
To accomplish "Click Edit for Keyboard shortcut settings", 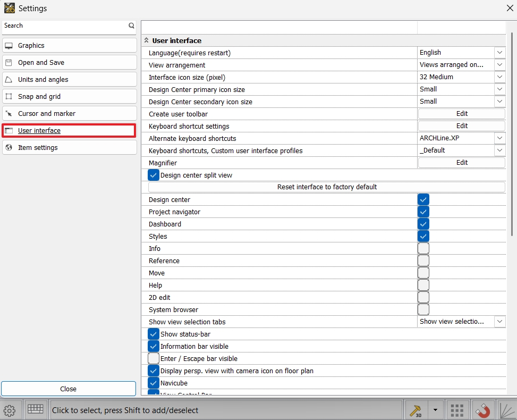I will pyautogui.click(x=461, y=126).
